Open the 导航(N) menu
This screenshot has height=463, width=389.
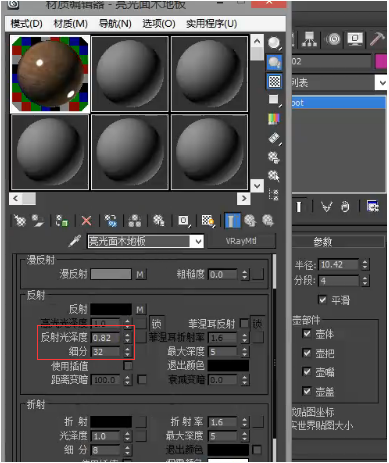115,24
